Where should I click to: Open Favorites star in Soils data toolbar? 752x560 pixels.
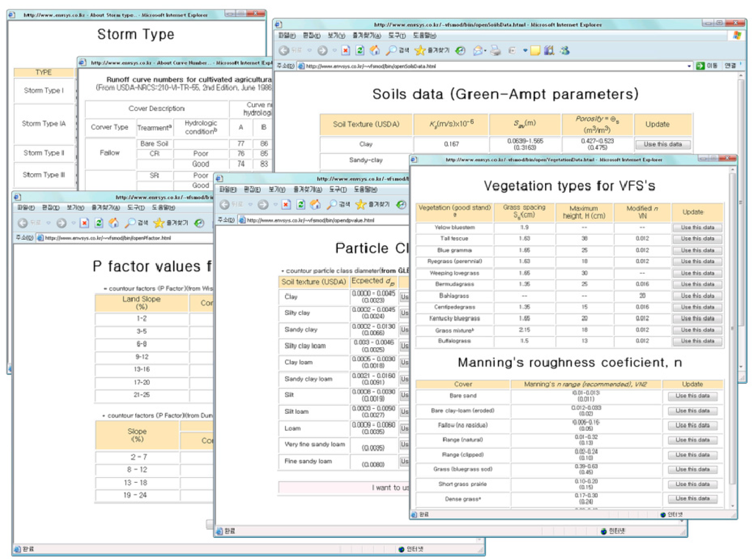(420, 51)
